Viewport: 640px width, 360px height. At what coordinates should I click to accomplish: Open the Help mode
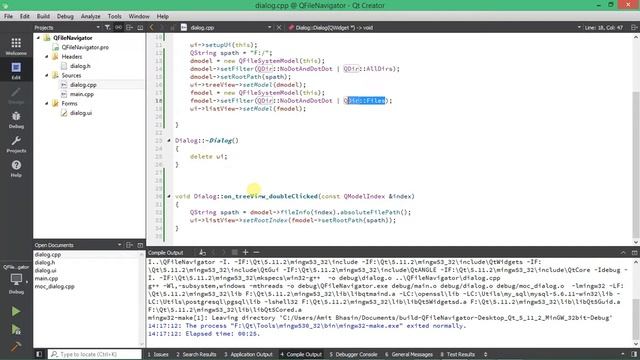tap(16, 169)
